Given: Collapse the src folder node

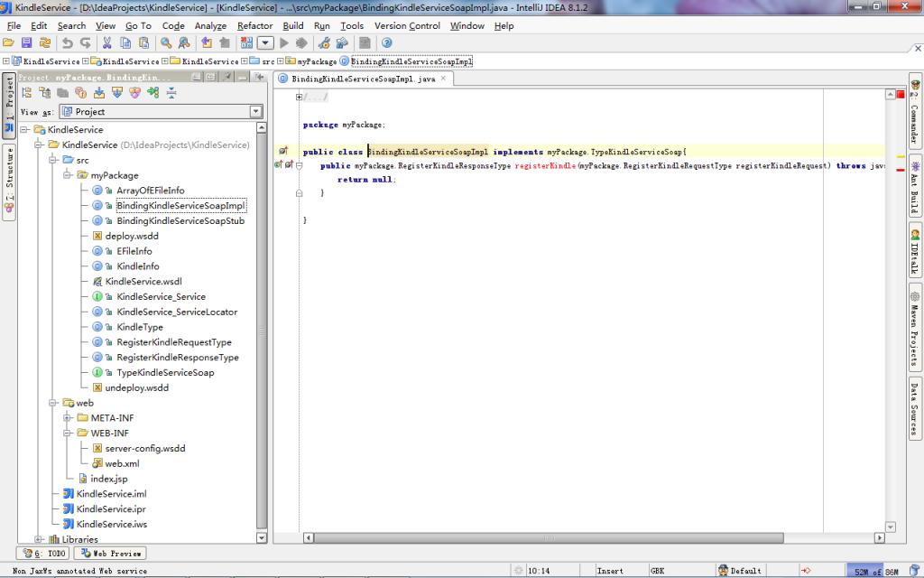Looking at the screenshot, I should click(52, 160).
